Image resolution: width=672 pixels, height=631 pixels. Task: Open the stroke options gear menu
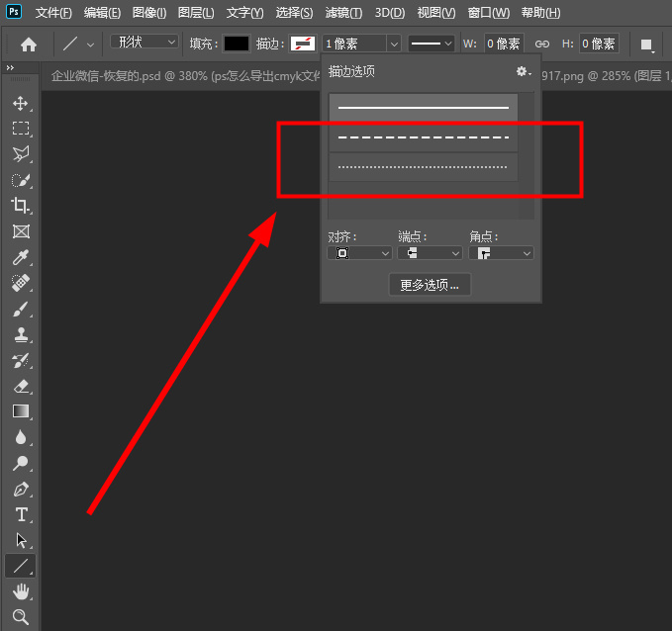pos(524,72)
